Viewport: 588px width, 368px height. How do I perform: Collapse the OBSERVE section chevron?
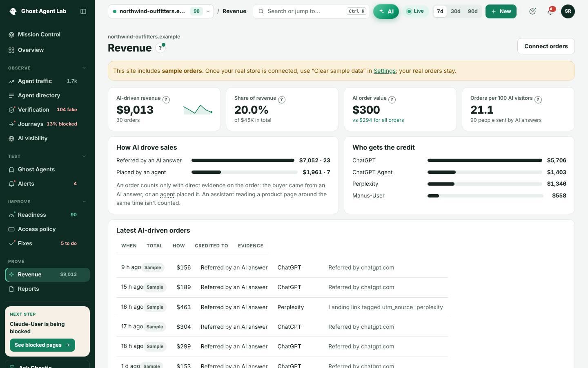[x=84, y=68]
